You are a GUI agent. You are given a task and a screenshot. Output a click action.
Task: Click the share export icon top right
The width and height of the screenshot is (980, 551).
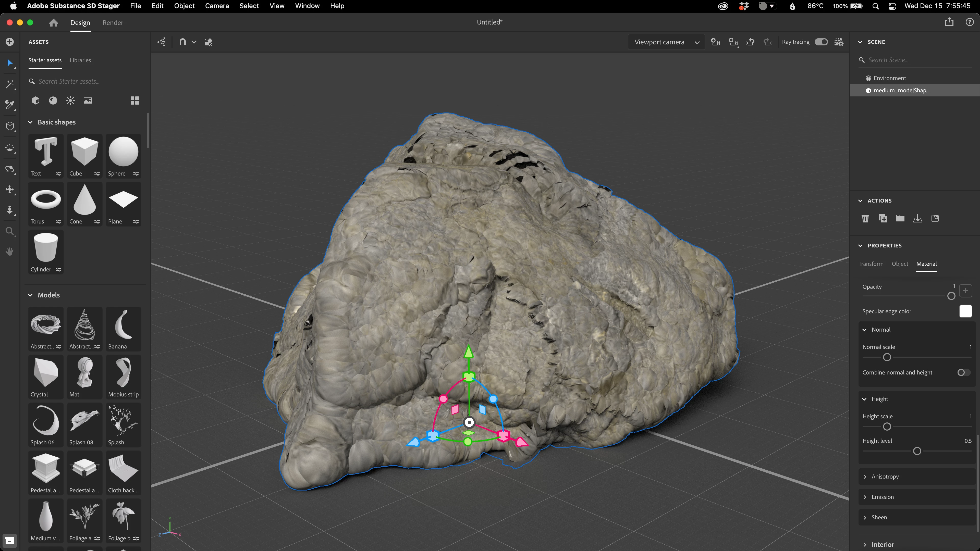949,22
